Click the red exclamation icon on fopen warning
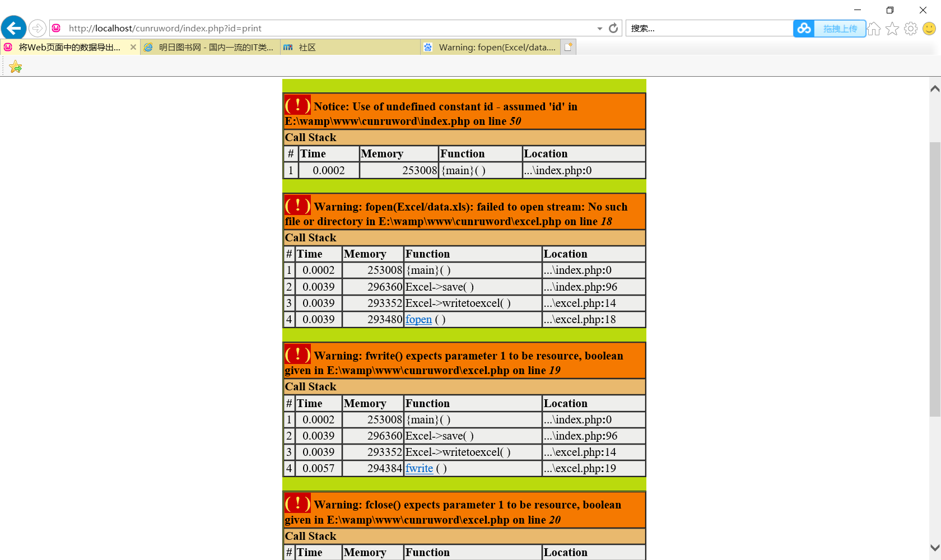 pyautogui.click(x=297, y=205)
